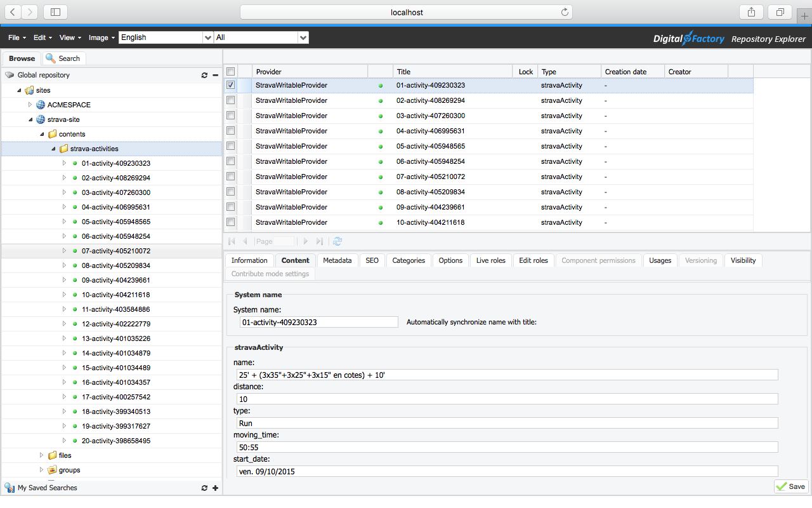
Task: Click the Global repository refresh icon
Action: point(204,75)
